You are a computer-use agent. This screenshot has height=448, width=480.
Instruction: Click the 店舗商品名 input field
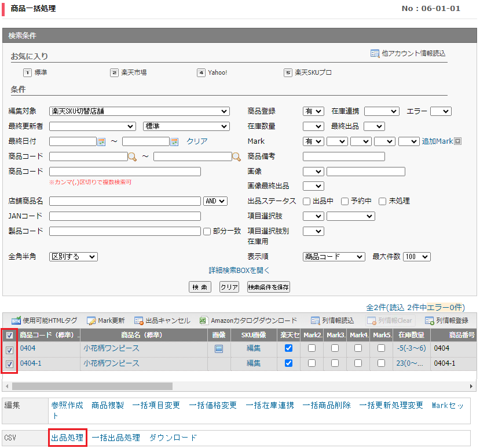(x=125, y=201)
